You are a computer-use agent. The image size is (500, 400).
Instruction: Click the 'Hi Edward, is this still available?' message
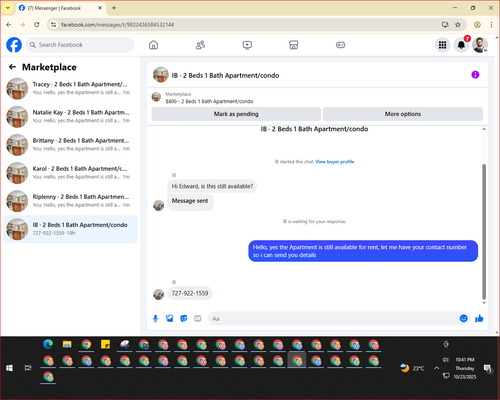pyautogui.click(x=212, y=186)
